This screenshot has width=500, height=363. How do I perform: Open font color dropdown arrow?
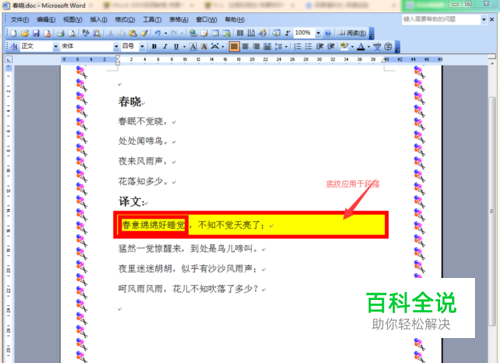(369, 46)
